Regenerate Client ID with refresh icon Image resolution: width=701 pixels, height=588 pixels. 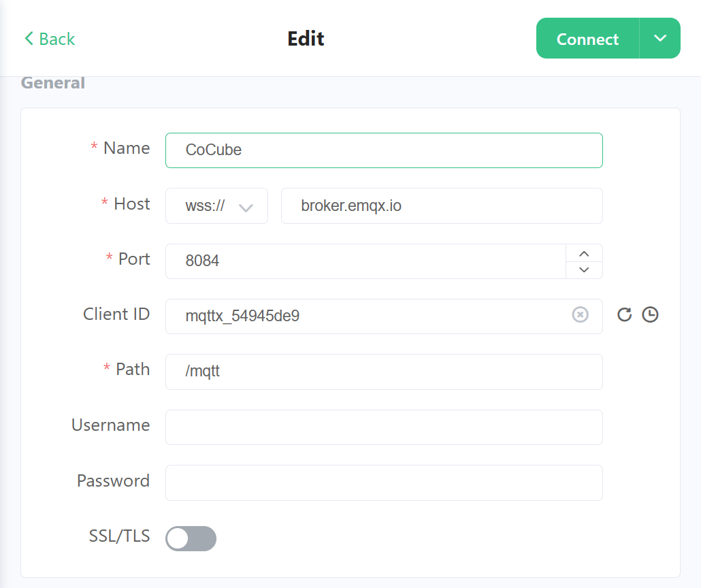coord(624,314)
